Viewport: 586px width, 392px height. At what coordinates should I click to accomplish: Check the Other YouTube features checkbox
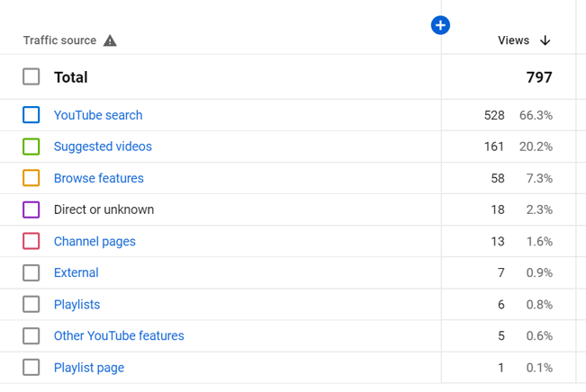point(32,335)
